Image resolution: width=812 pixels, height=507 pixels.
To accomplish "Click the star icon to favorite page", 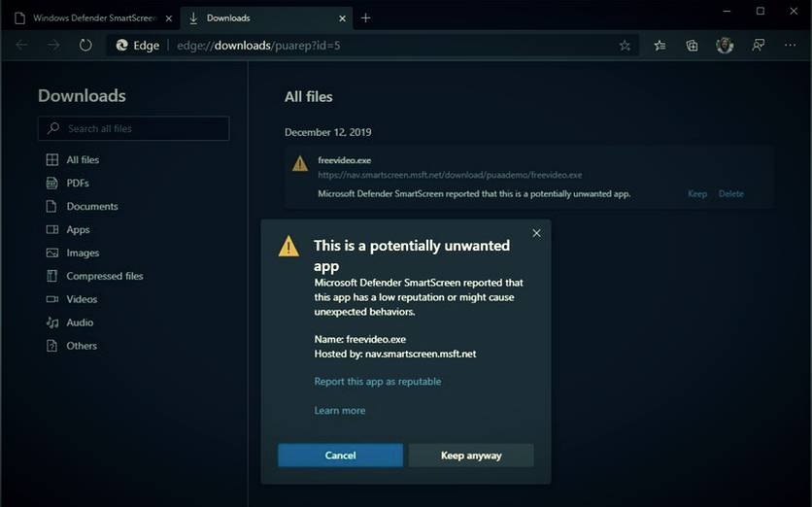I will click(625, 45).
